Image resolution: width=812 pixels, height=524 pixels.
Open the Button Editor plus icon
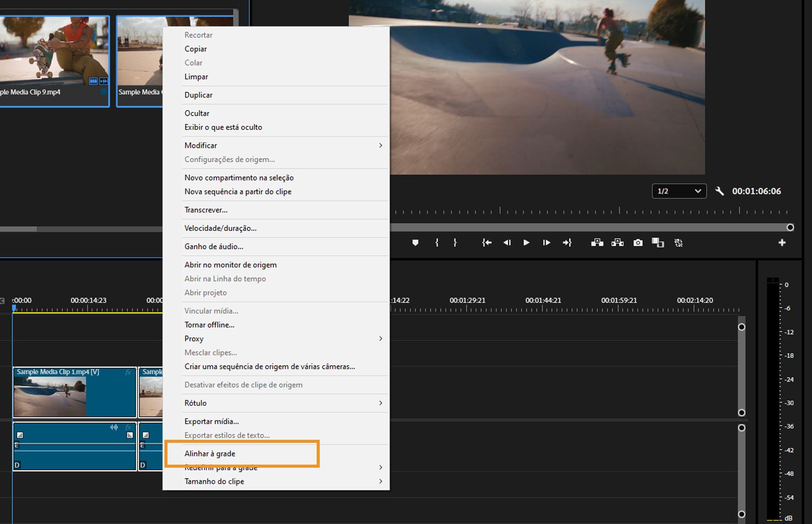pyautogui.click(x=782, y=243)
